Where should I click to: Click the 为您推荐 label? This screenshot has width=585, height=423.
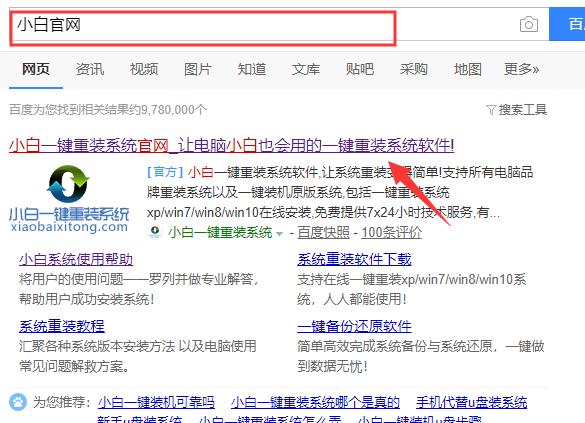(62, 402)
